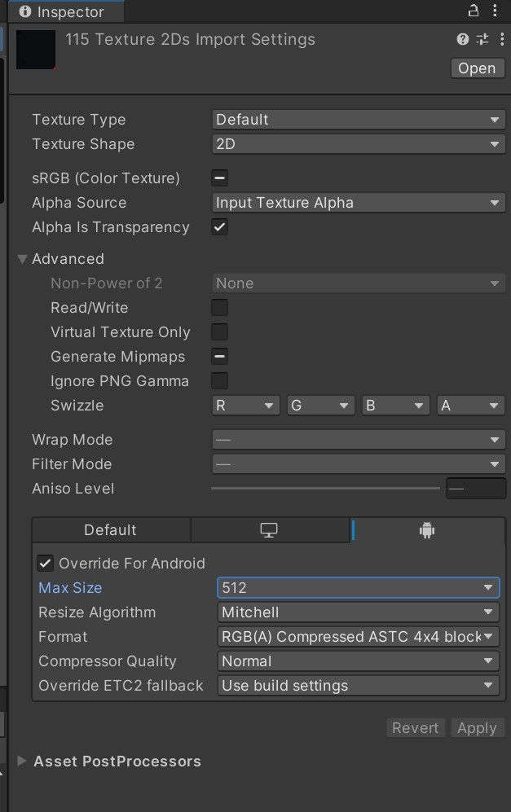The height and width of the screenshot is (812, 511).
Task: Open the Texture Type dropdown
Action: click(x=358, y=120)
